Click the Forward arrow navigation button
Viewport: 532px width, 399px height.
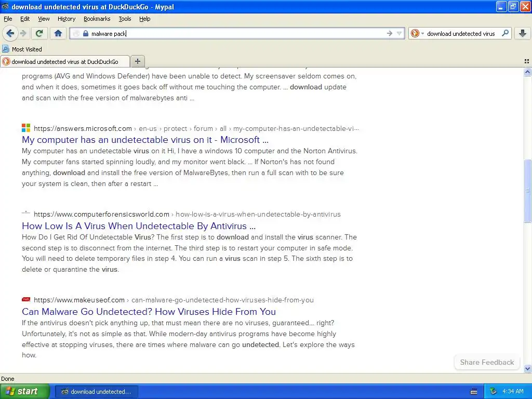[23, 33]
